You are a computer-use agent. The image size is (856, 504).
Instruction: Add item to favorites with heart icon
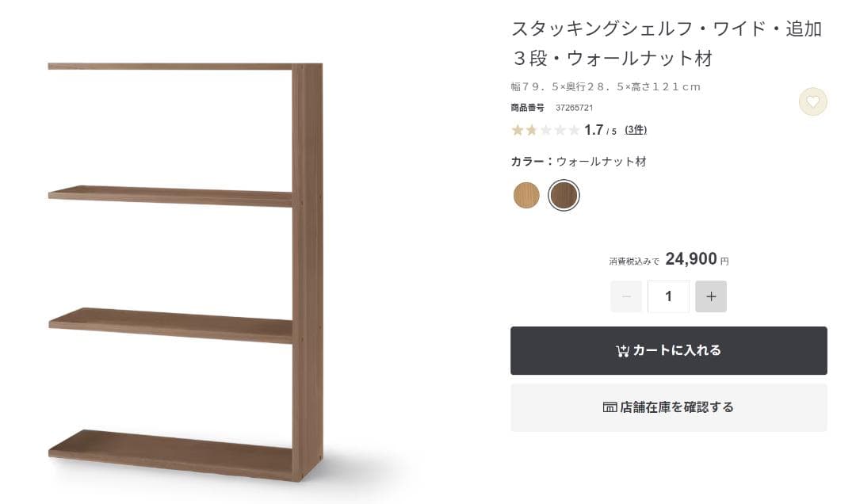point(812,101)
